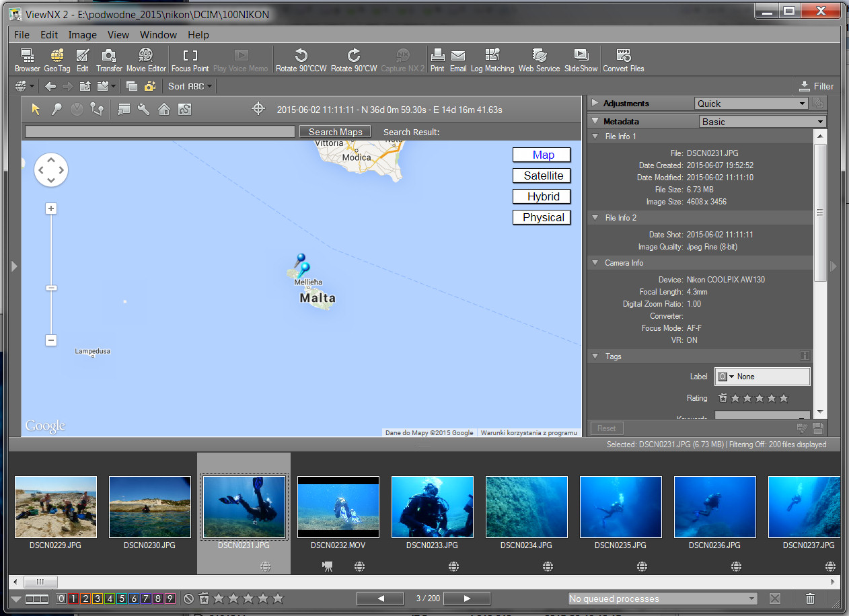Image resolution: width=849 pixels, height=616 pixels.
Task: Open the GeoTag view
Action: pos(57,60)
